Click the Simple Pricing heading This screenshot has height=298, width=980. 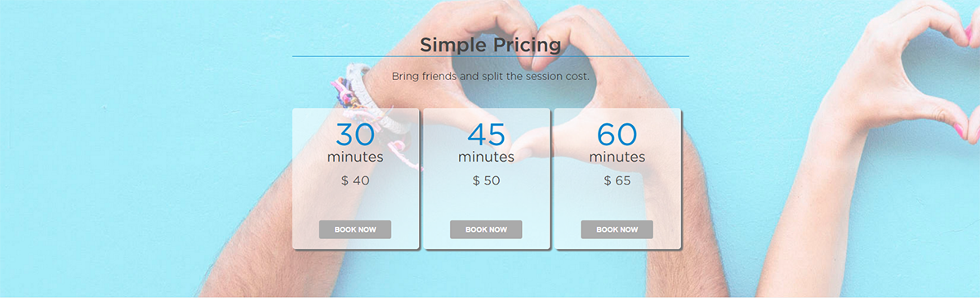tap(490, 44)
